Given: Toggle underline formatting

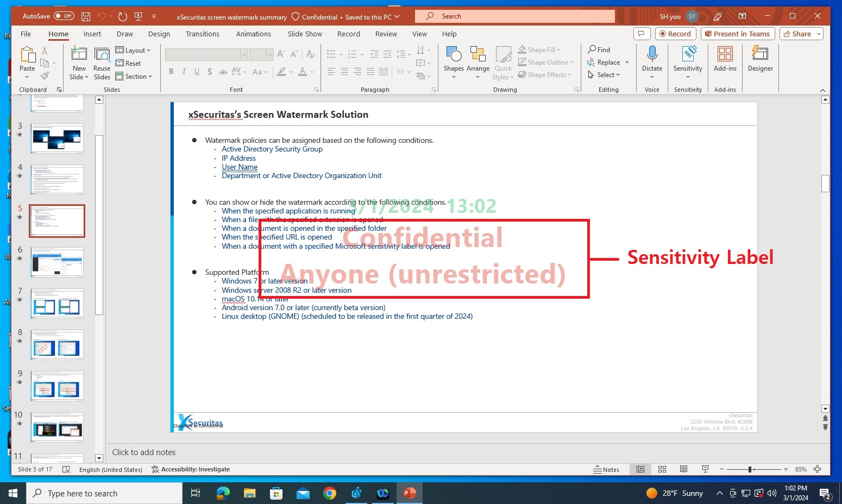Looking at the screenshot, I should click(196, 71).
